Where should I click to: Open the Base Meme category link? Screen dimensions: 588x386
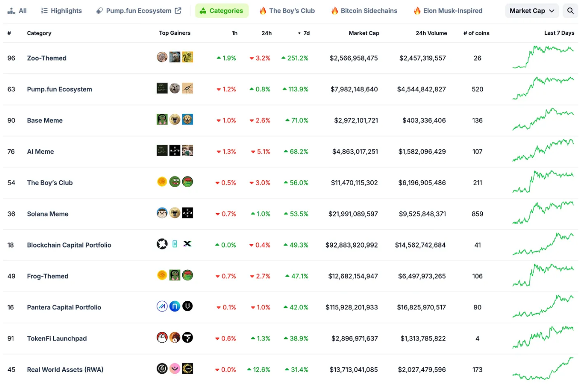[45, 120]
